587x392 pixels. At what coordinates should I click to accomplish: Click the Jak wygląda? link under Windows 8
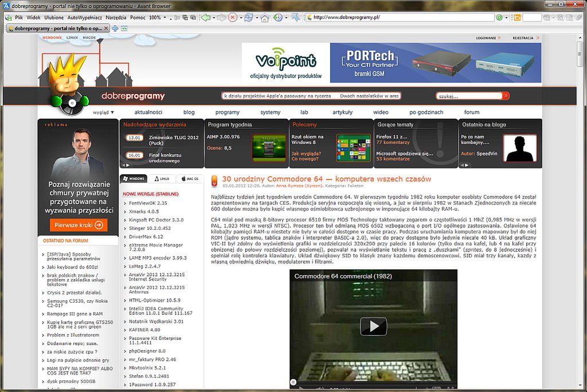click(306, 154)
